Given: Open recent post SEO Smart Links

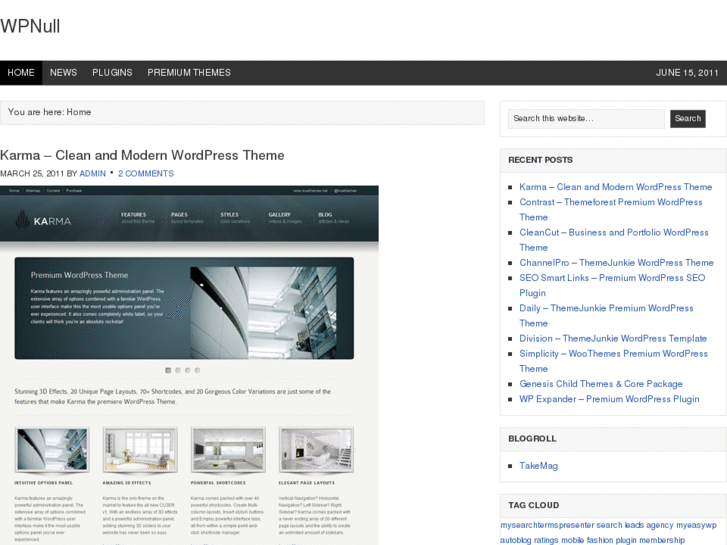Looking at the screenshot, I should coord(612,285).
